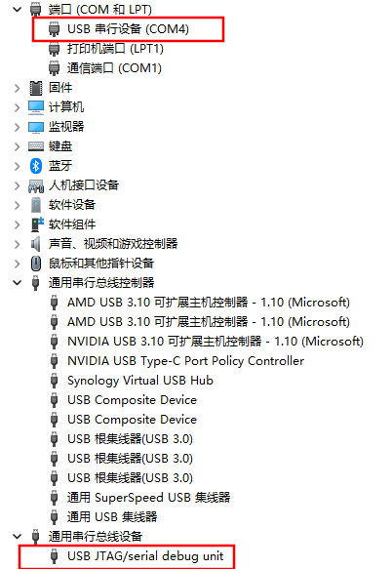Click the firmware (固件) chip icon
The width and height of the screenshot is (392, 569).
pos(35,88)
